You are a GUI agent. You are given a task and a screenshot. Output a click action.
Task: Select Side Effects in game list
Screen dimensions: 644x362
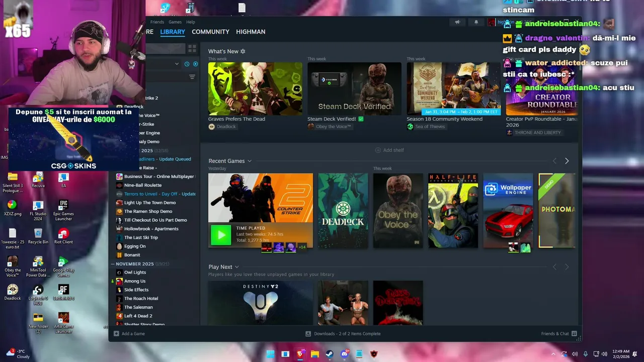132,290
